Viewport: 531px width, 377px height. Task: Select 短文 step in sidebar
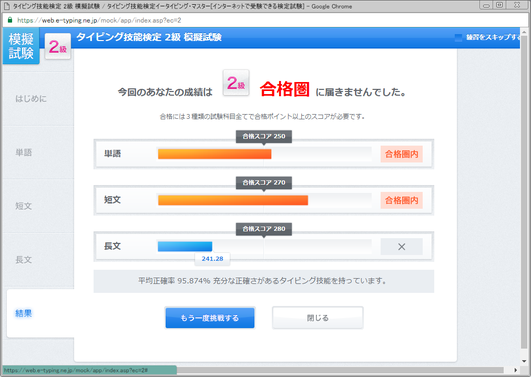24,206
